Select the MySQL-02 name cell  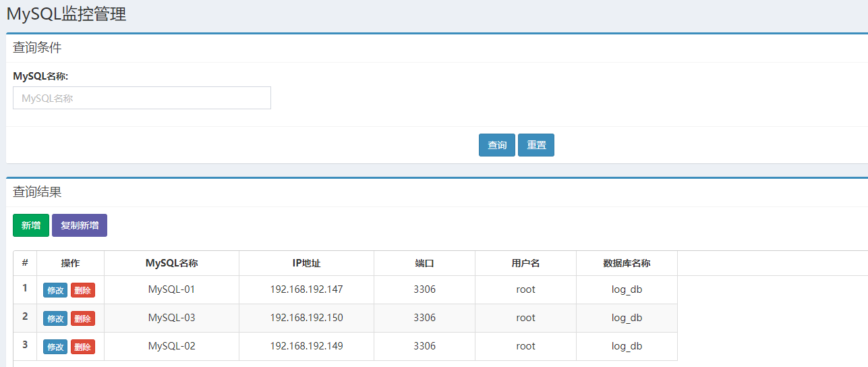tap(172, 346)
